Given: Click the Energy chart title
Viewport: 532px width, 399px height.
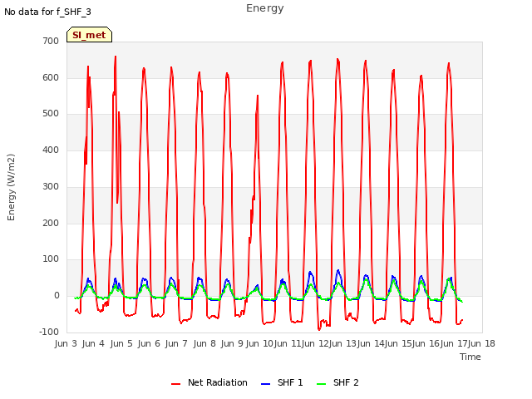Looking at the screenshot, I should point(265,8).
